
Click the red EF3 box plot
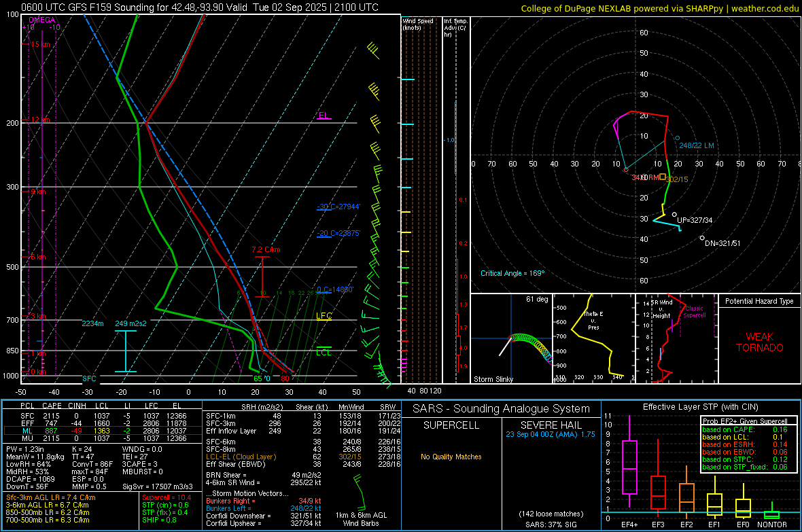[x=658, y=478]
